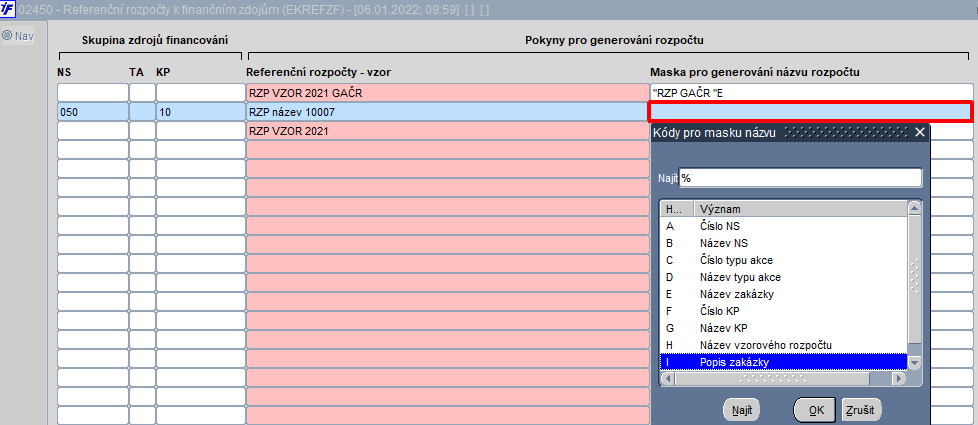Select code G Název KP
The image size is (978, 425).
(x=784, y=328)
